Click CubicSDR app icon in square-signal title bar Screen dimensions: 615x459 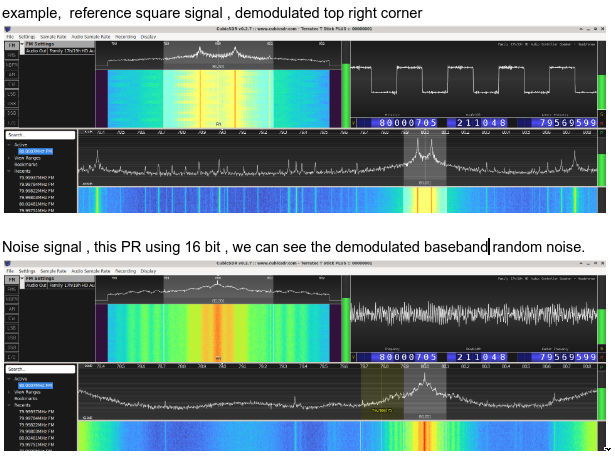7,29
